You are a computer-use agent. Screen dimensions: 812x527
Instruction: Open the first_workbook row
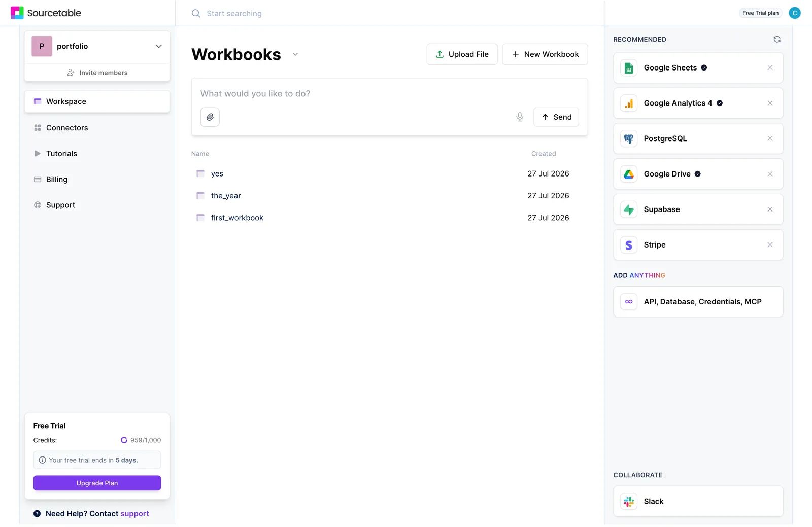[x=389, y=218]
